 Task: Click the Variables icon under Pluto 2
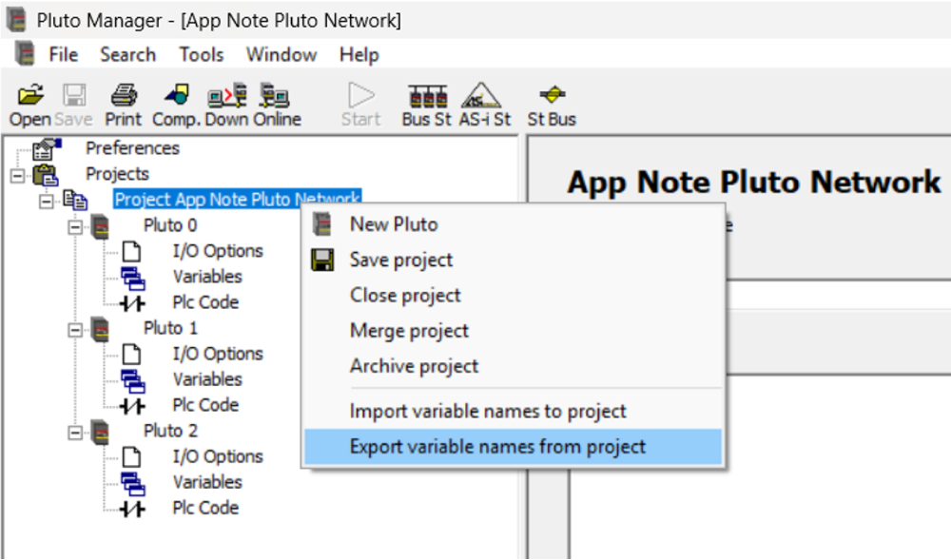point(133,484)
